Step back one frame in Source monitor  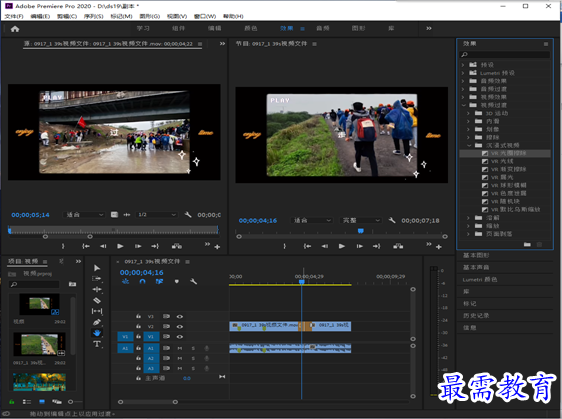(103, 246)
